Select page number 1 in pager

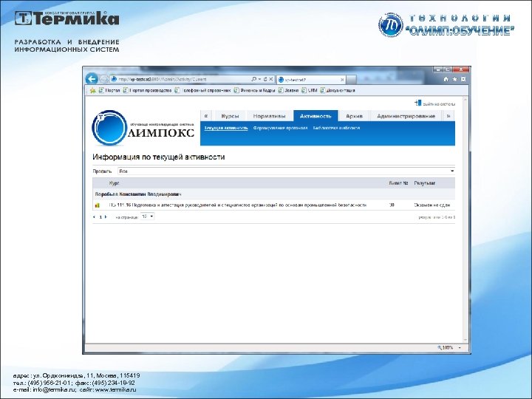100,217
